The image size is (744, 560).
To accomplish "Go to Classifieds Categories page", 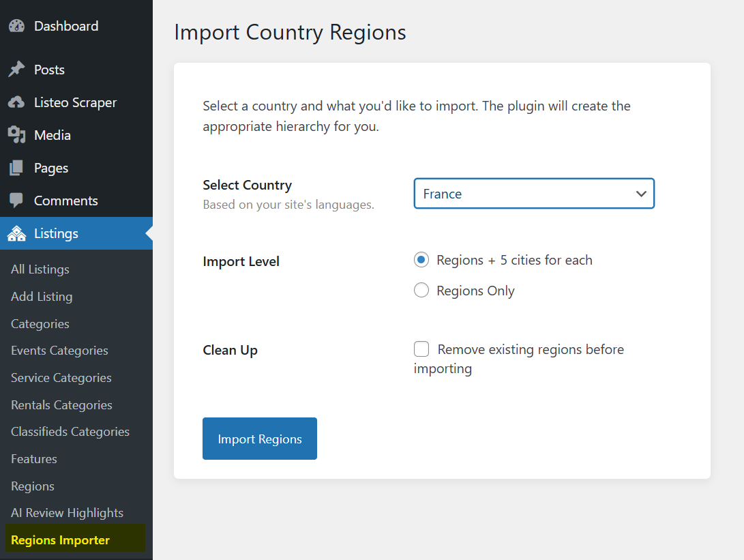I will click(x=70, y=432).
